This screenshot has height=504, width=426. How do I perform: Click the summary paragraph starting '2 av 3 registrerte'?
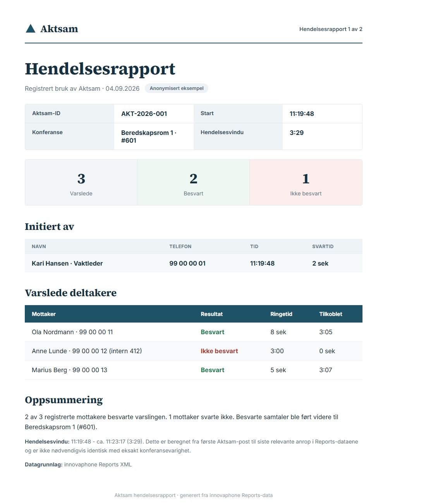182,422
